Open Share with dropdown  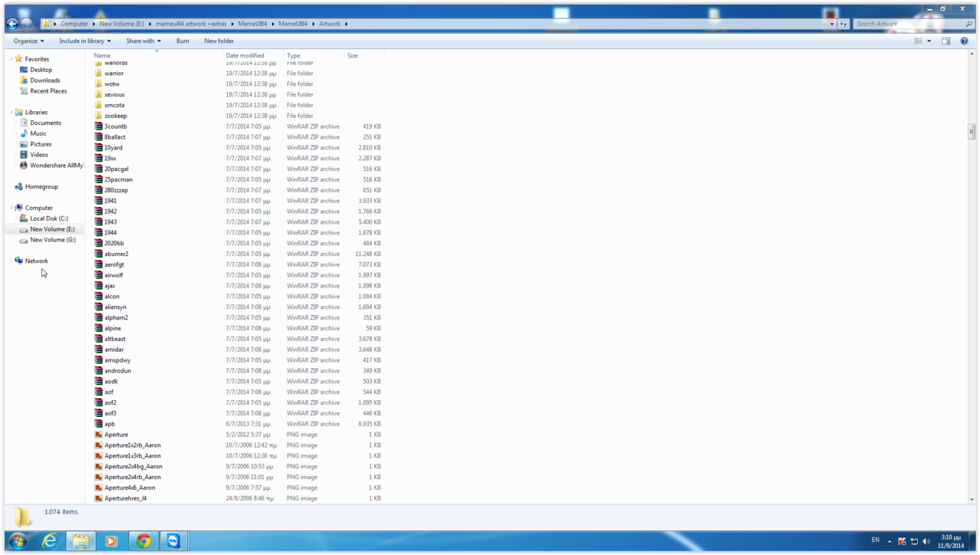click(143, 41)
